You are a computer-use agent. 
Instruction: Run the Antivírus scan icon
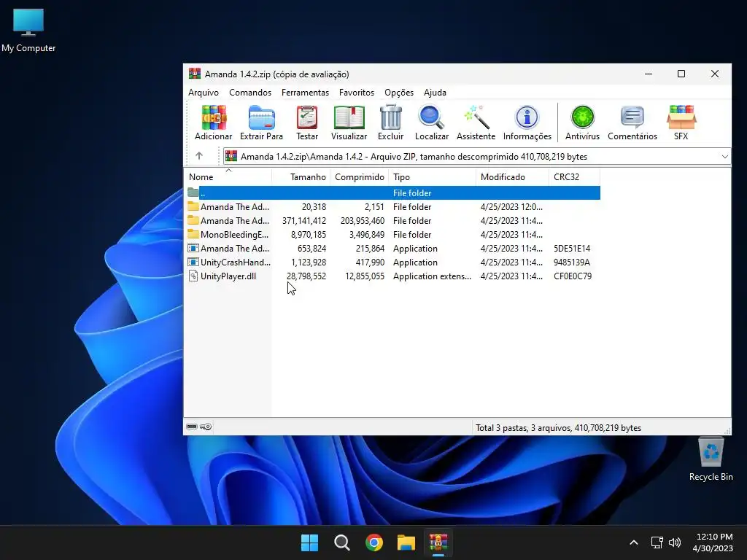(582, 122)
